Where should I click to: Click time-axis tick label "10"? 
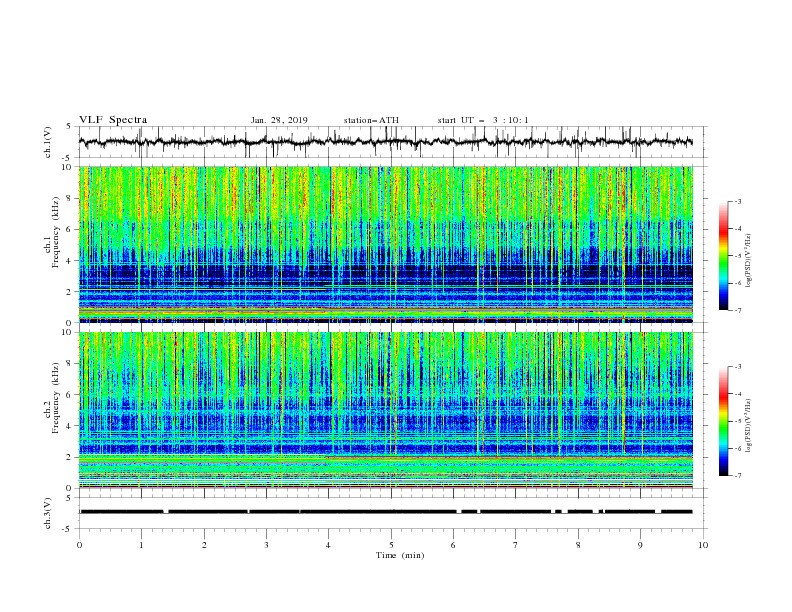703,545
